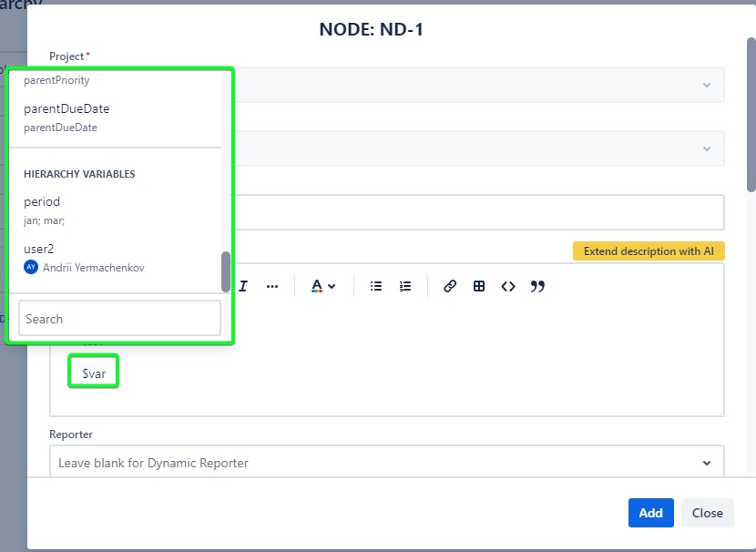Click Extend description with AI

click(649, 250)
